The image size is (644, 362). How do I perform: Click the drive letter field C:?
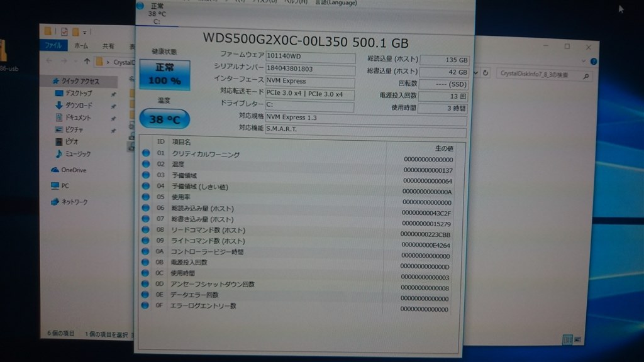click(x=309, y=106)
